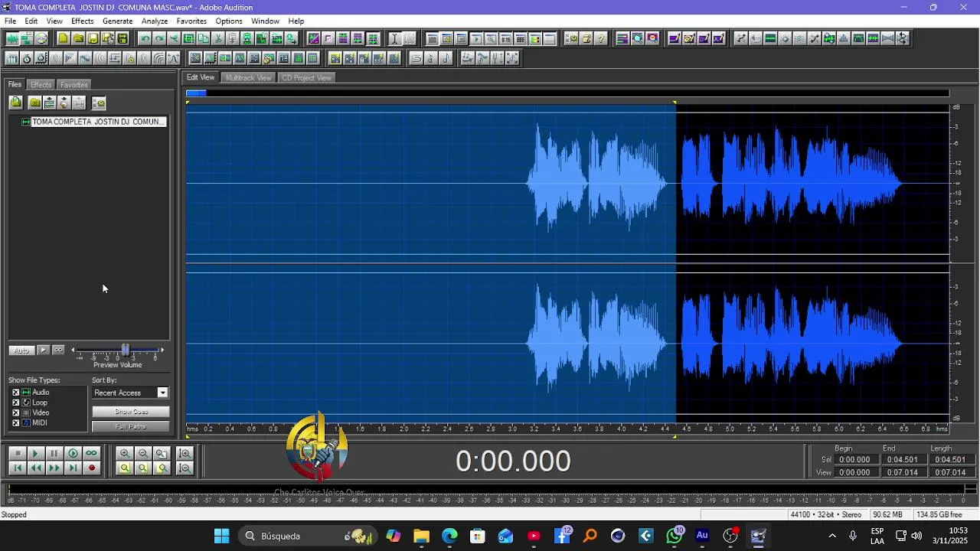
Task: Start playback with the Play button
Action: click(x=36, y=453)
